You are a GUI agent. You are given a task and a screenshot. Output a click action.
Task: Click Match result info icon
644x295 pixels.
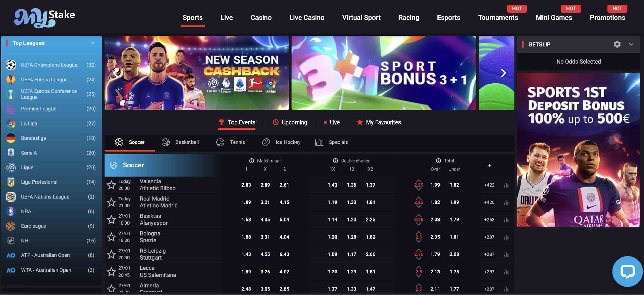tap(251, 161)
